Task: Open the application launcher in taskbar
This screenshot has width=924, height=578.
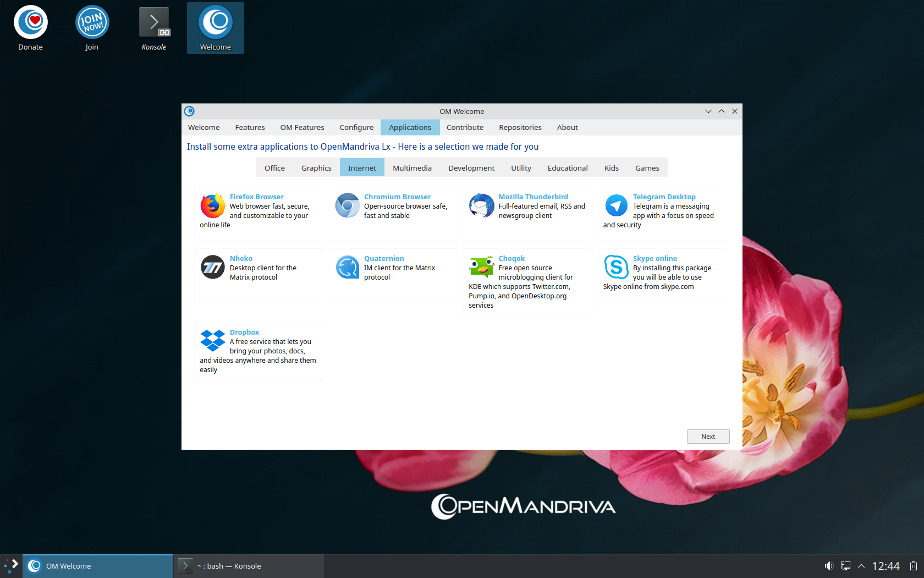Action: pos(11,566)
